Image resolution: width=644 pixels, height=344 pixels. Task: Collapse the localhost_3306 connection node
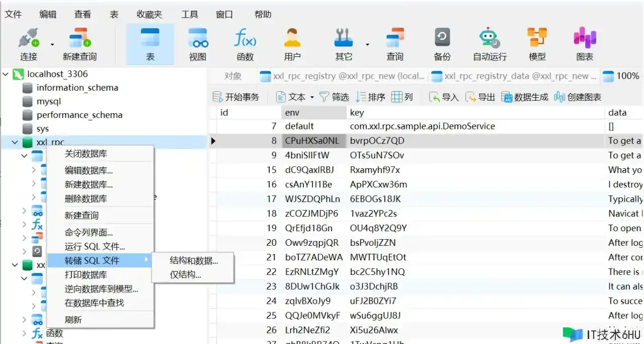coord(6,74)
